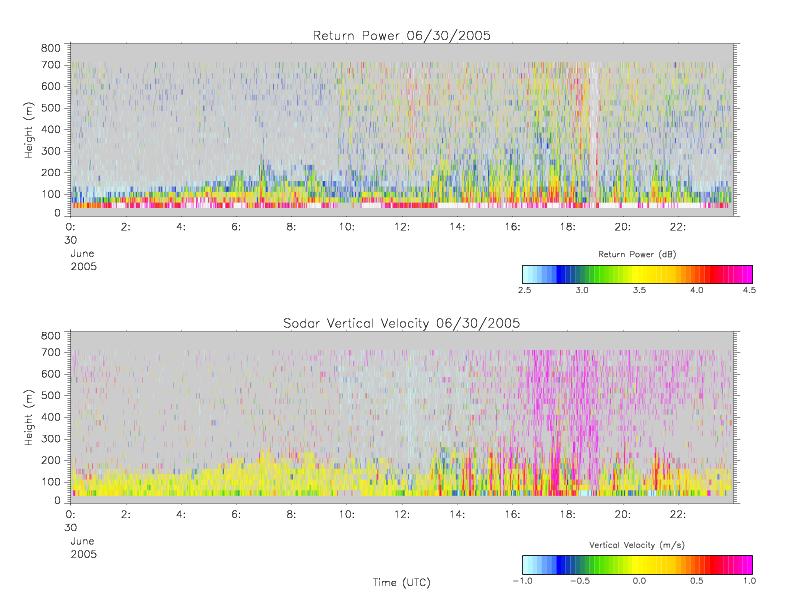Click the '400' height tick on bottom chart

(x=50, y=417)
